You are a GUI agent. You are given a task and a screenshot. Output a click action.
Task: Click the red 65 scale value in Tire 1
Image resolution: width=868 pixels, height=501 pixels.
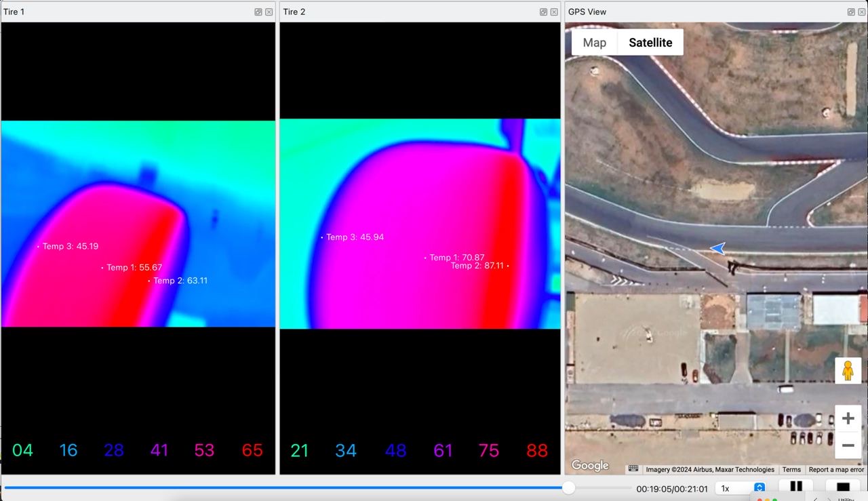[252, 450]
